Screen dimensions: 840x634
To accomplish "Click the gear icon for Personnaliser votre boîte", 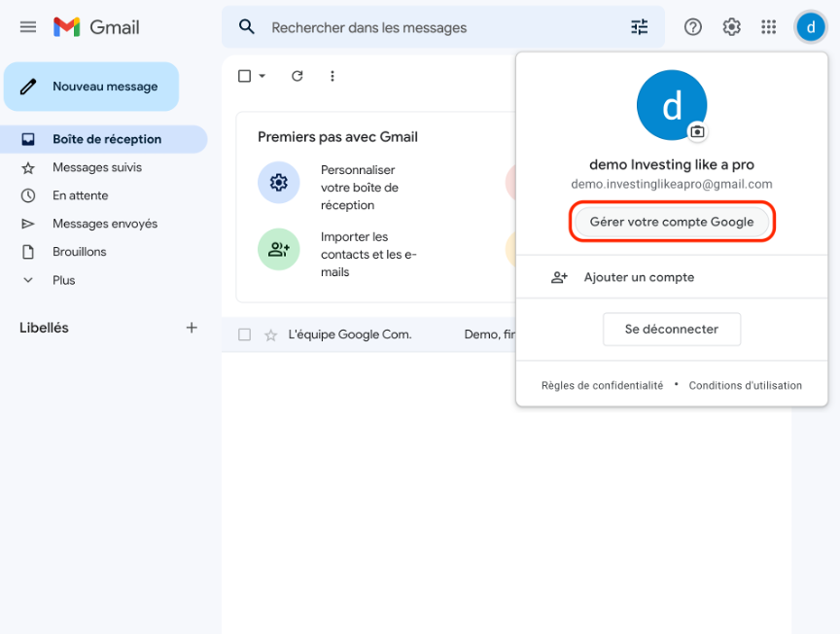I will [x=279, y=183].
